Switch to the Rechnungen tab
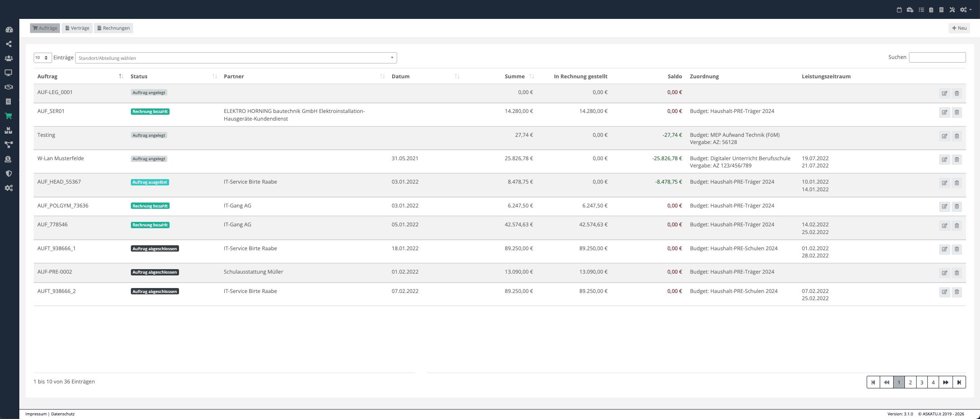This screenshot has height=419, width=980. tap(113, 28)
